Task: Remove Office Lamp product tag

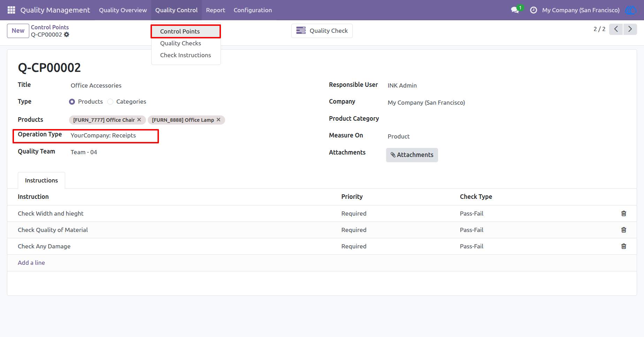Action: [x=219, y=120]
